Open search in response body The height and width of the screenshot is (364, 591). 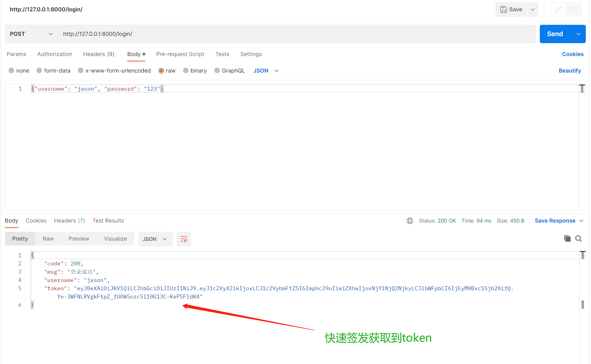[578, 238]
